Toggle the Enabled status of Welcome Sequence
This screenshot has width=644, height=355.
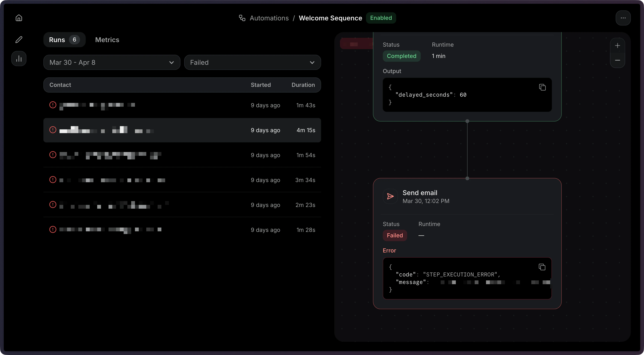[x=381, y=18]
